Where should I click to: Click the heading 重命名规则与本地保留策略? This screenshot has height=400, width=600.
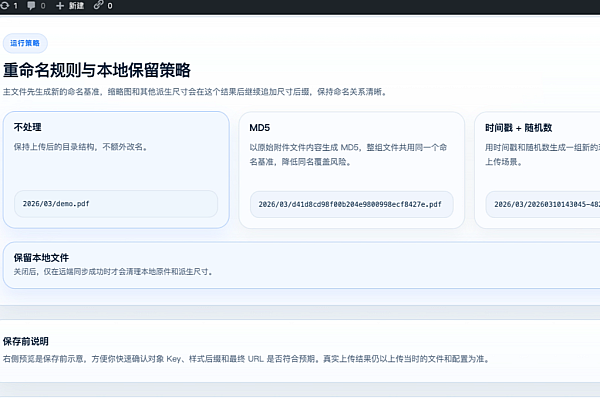coord(97,70)
